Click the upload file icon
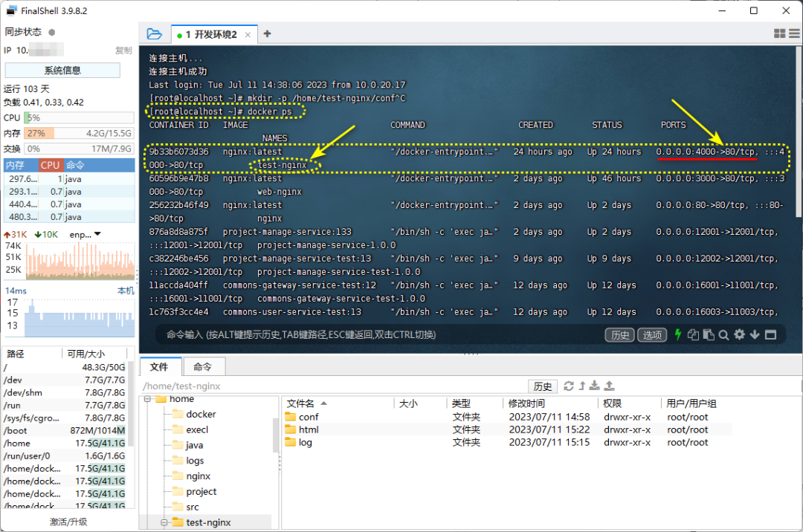Viewport: 803px width, 532px height. [x=609, y=386]
